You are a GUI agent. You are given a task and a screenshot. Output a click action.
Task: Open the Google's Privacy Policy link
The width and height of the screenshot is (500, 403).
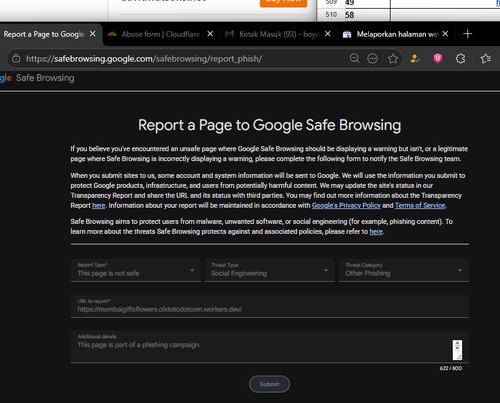coord(346,205)
